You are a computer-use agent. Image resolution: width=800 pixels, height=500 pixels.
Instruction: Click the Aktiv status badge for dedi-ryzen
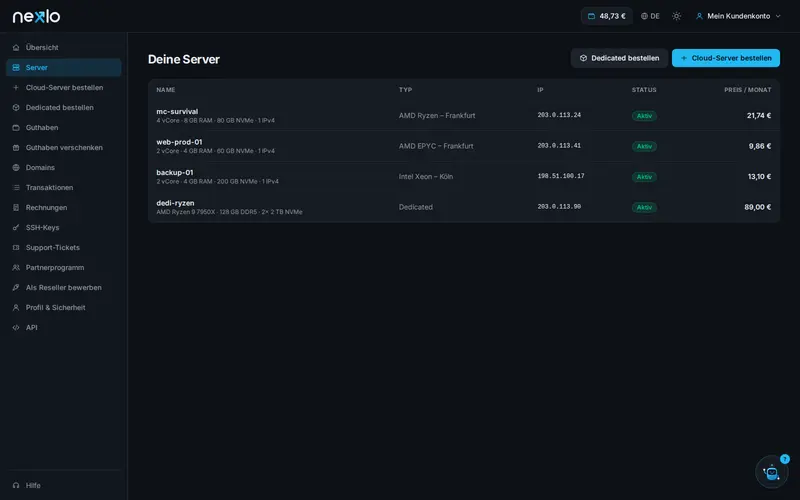pyautogui.click(x=644, y=207)
